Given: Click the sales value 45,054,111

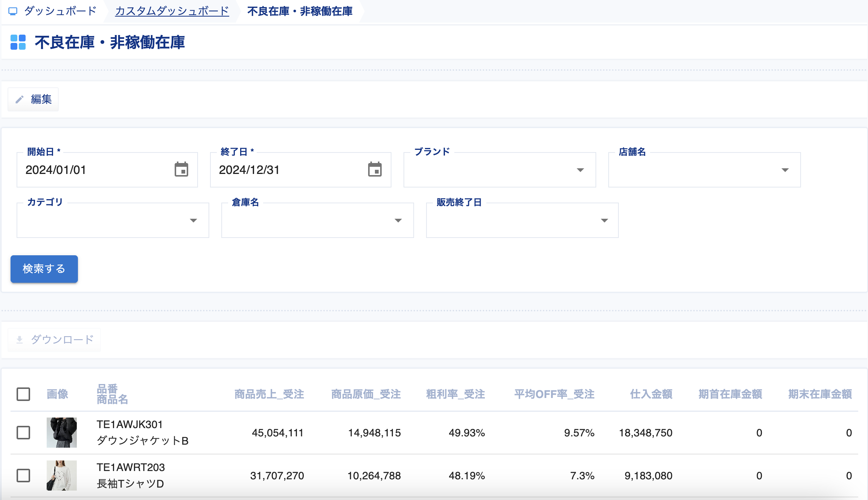Looking at the screenshot, I should pos(278,433).
